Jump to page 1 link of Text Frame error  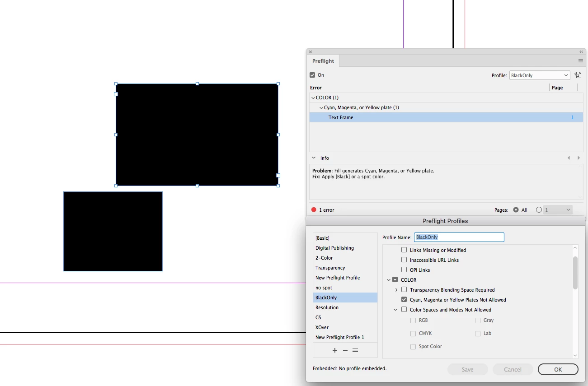pyautogui.click(x=573, y=117)
